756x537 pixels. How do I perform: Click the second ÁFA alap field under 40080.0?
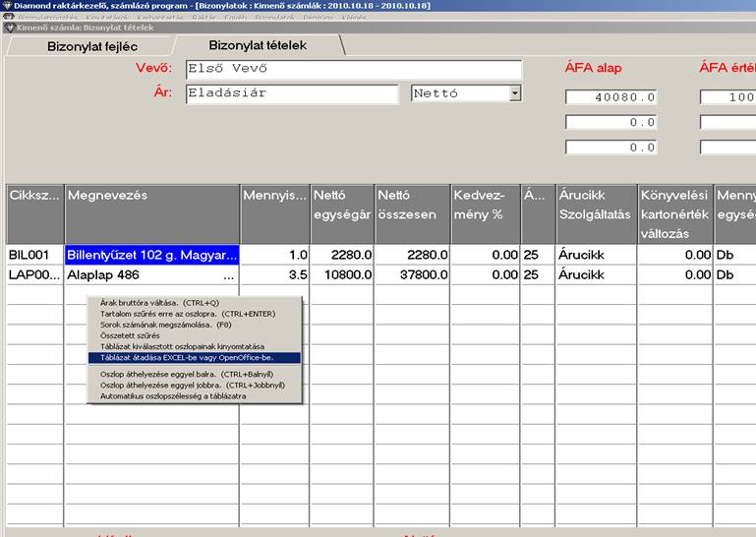coord(611,122)
